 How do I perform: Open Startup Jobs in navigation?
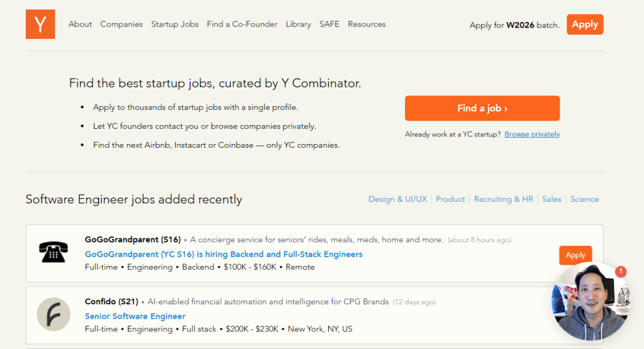pyautogui.click(x=175, y=25)
